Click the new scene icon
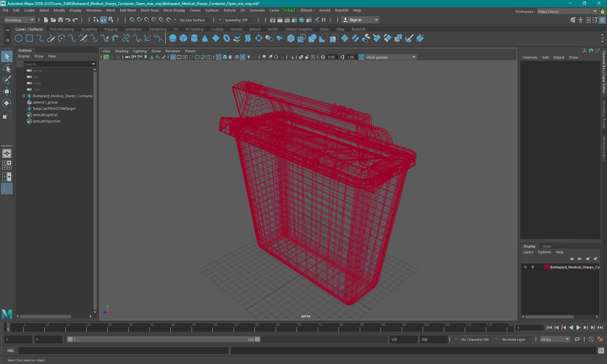 point(46,20)
